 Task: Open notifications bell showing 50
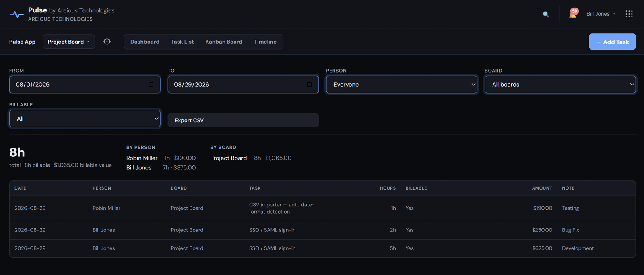tap(573, 14)
